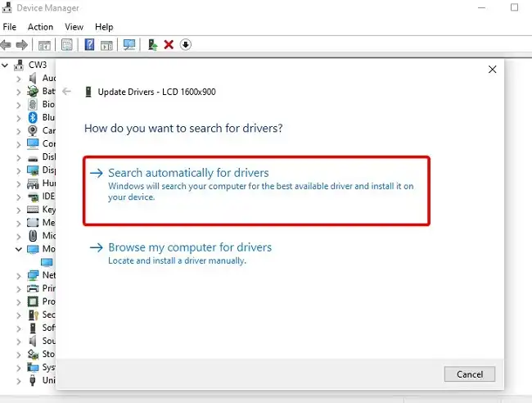The width and height of the screenshot is (532, 403).
Task: Select the Audio speaker category icon
Action: click(33, 78)
